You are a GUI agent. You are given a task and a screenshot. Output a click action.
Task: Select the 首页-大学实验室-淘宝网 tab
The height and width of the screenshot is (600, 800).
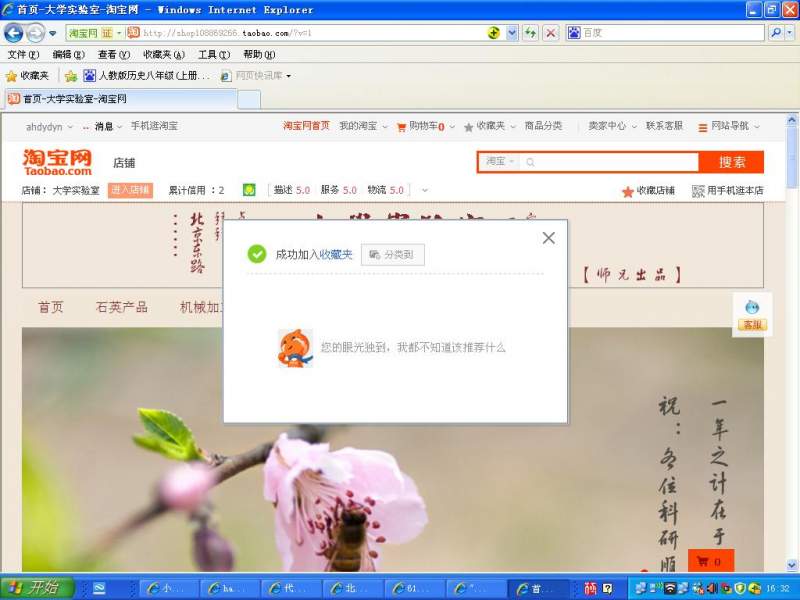pyautogui.click(x=120, y=99)
